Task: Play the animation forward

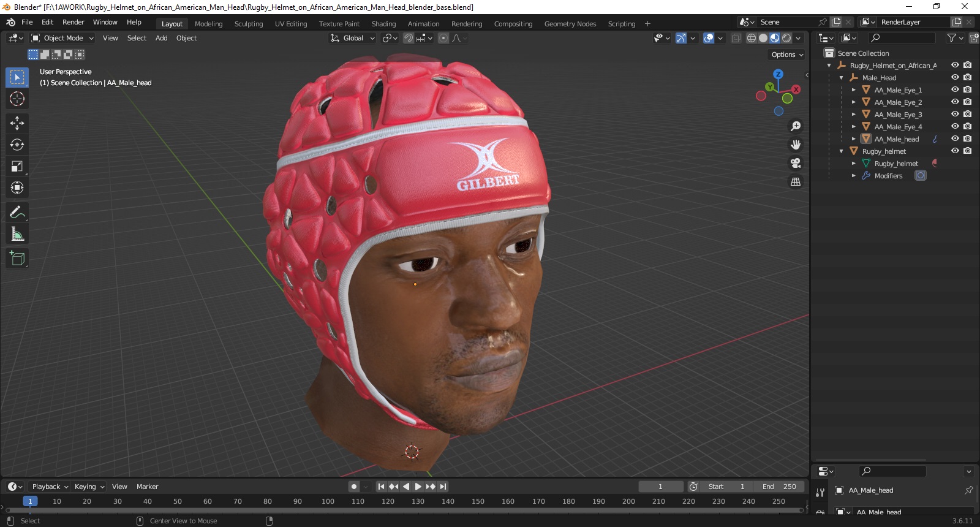Action: [x=418, y=487]
